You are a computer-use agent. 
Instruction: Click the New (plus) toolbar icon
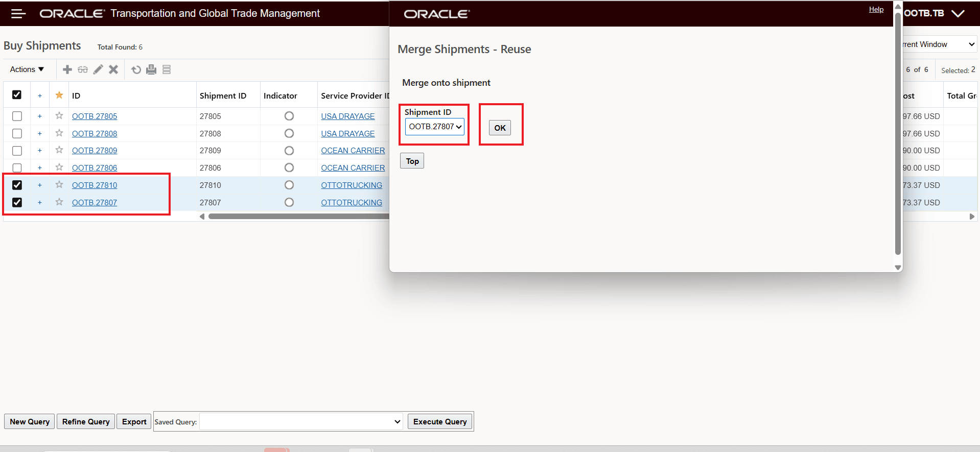[67, 69]
